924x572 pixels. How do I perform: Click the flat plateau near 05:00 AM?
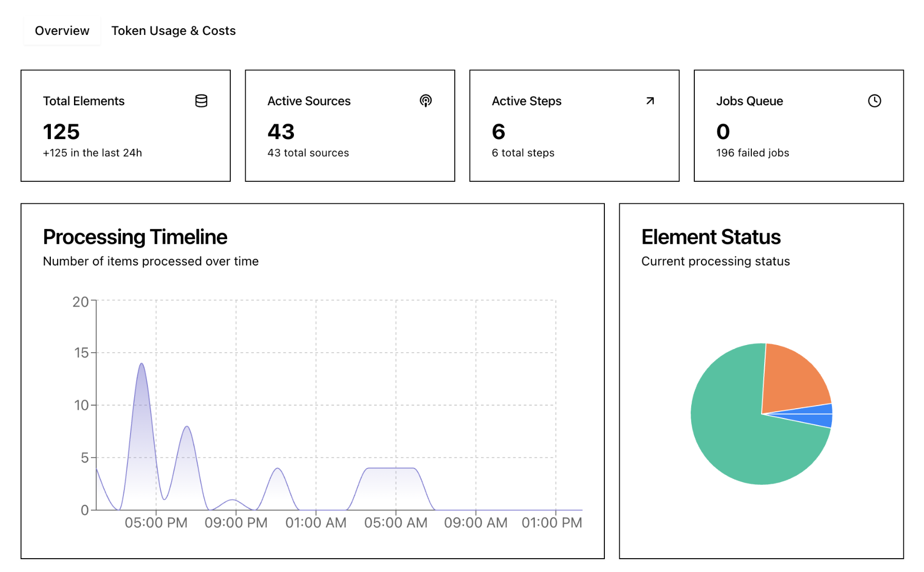point(391,468)
